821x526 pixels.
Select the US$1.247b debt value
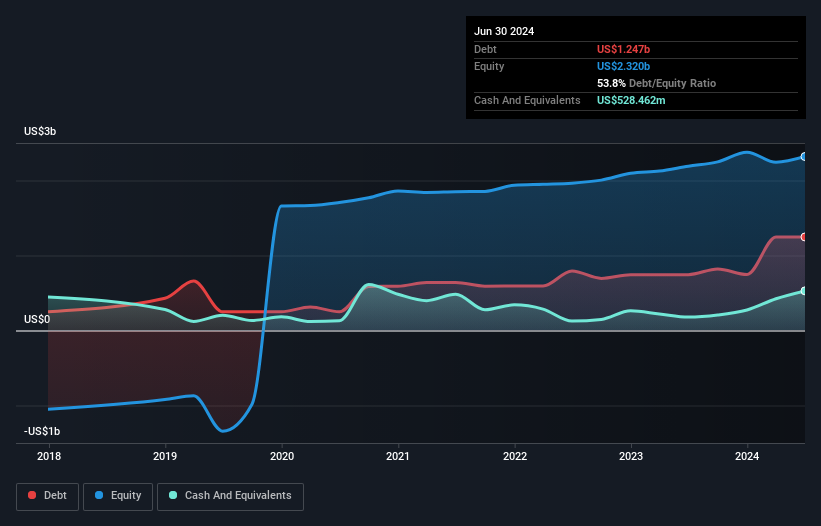click(x=623, y=49)
